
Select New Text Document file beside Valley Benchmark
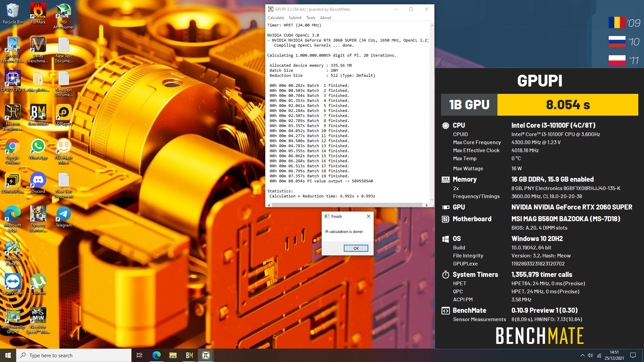click(63, 50)
